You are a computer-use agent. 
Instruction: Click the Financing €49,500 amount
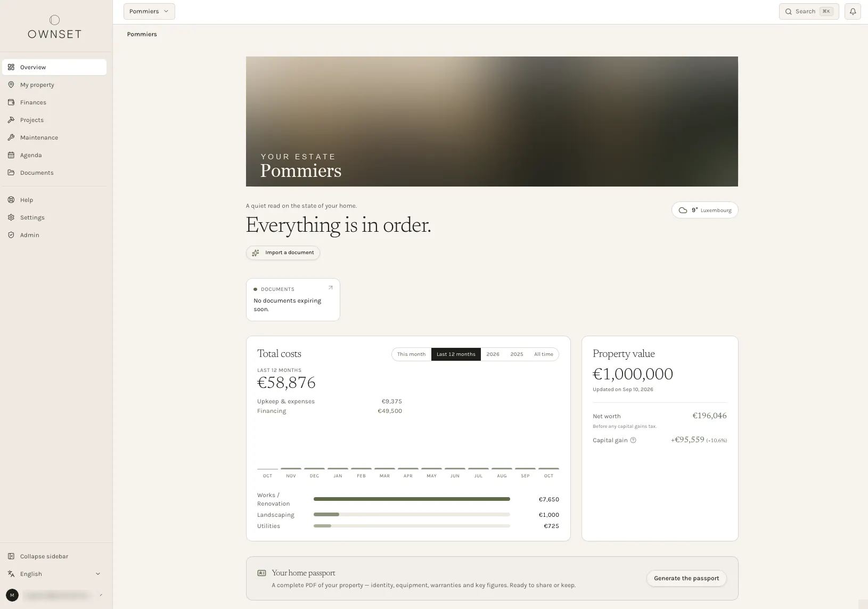pos(390,411)
